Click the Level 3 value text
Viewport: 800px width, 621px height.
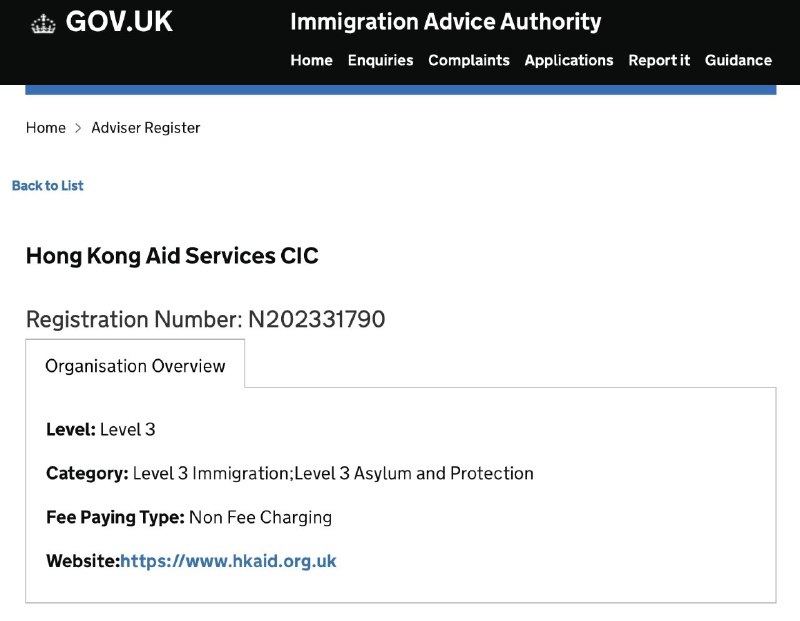click(x=128, y=429)
